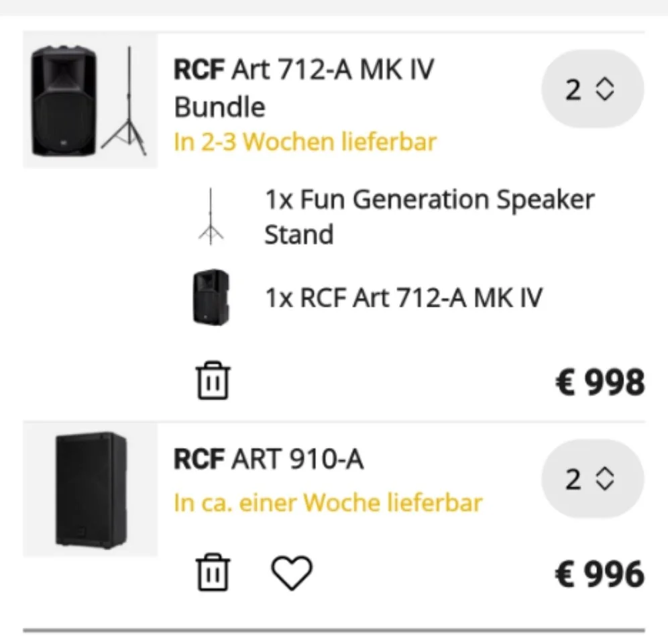The image size is (668, 644).
Task: Click the bold RCF brand before ART 910-A
Action: click(199, 460)
